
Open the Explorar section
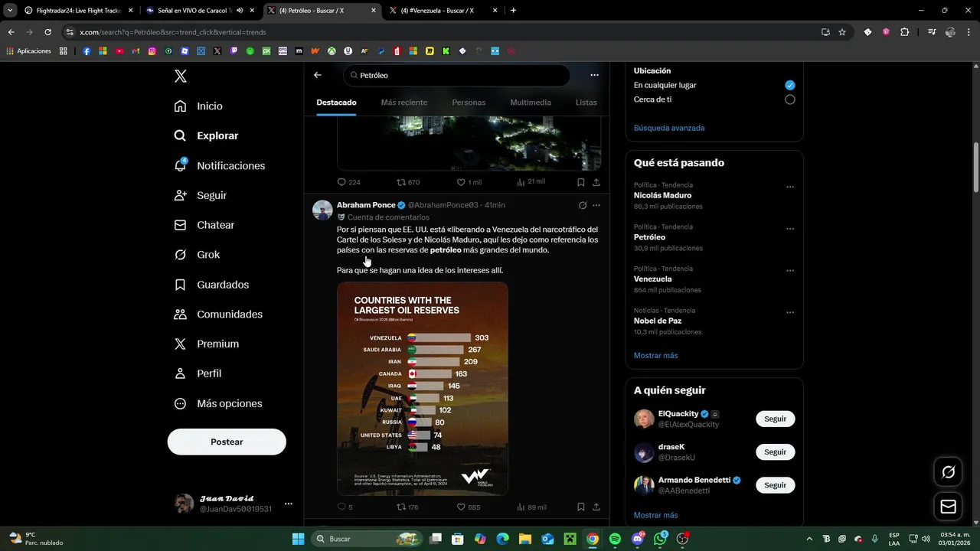click(x=206, y=135)
